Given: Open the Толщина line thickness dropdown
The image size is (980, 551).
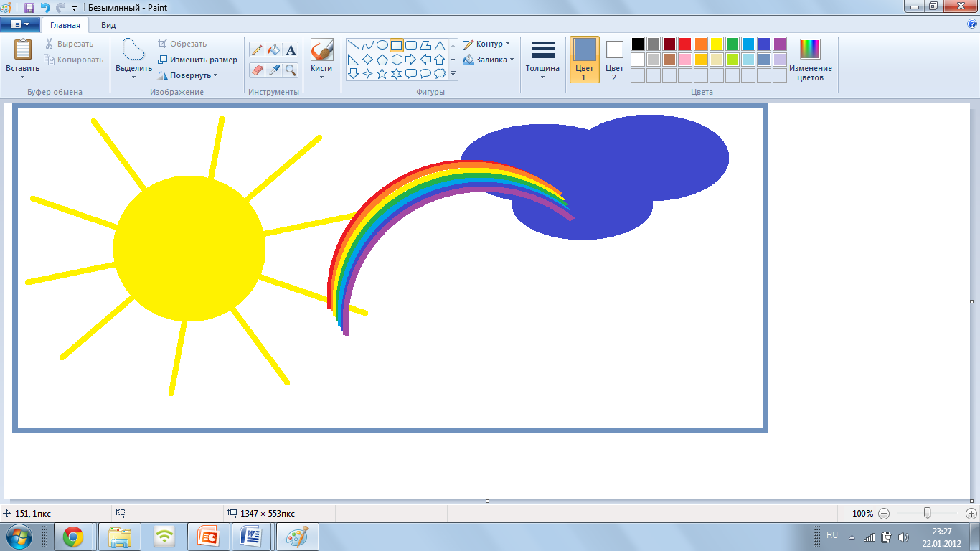Looking at the screenshot, I should pos(542,60).
